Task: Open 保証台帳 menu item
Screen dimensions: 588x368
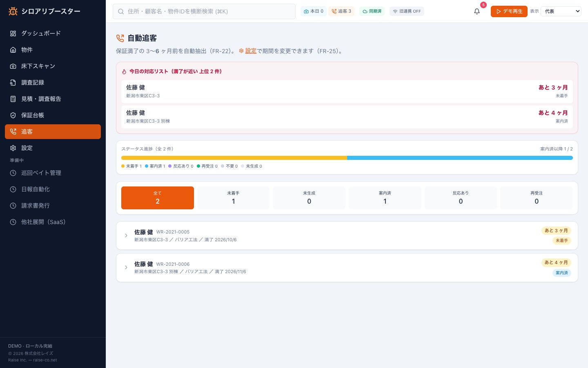Action: click(53, 115)
